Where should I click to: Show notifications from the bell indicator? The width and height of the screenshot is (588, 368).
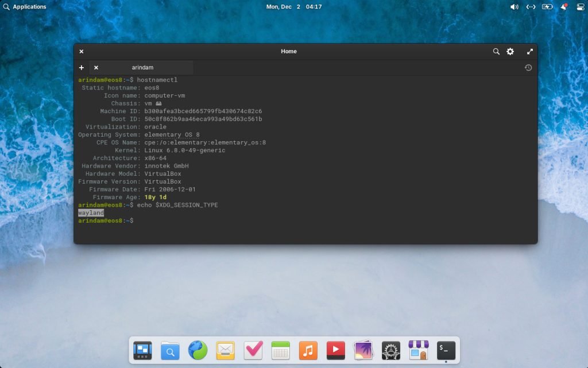click(564, 7)
